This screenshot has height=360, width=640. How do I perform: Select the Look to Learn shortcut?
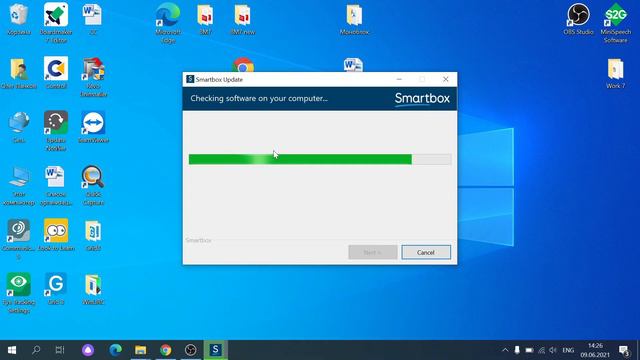[x=56, y=236]
